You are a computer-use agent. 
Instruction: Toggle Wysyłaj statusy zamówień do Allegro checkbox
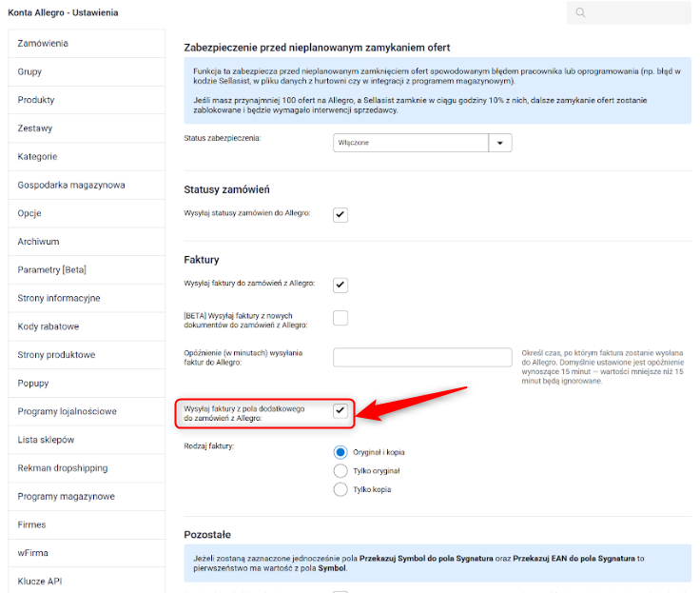point(340,214)
